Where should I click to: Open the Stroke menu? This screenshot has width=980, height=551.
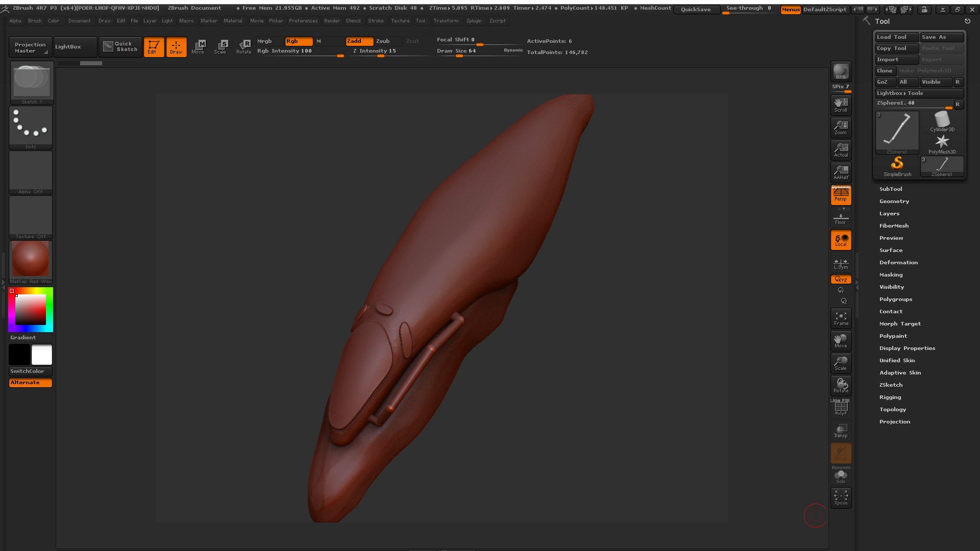pos(376,21)
